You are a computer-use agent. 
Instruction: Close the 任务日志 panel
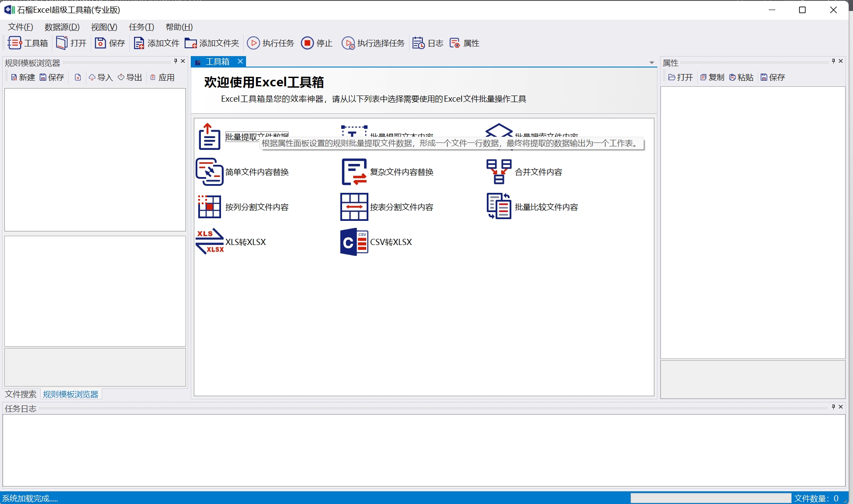click(841, 407)
